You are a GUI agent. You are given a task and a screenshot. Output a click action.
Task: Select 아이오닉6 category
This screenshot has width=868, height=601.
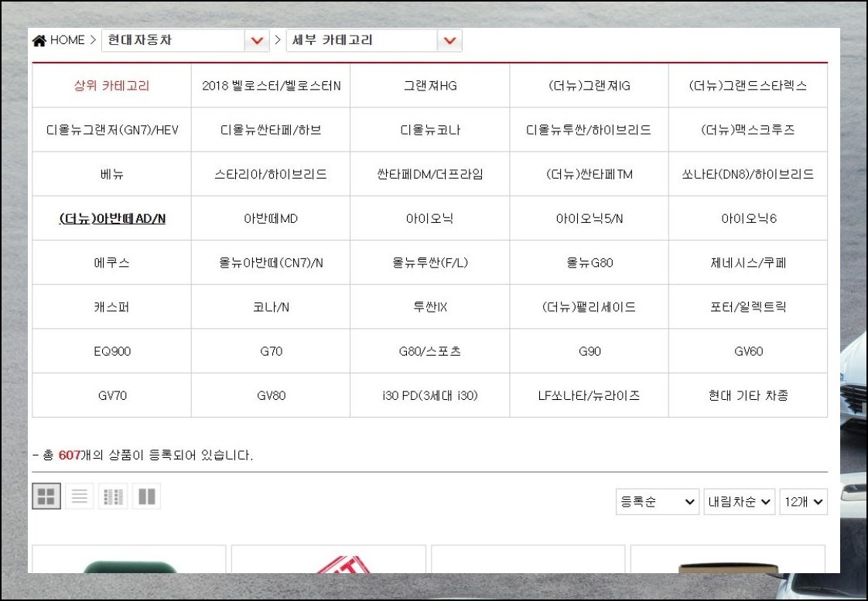pyautogui.click(x=748, y=219)
